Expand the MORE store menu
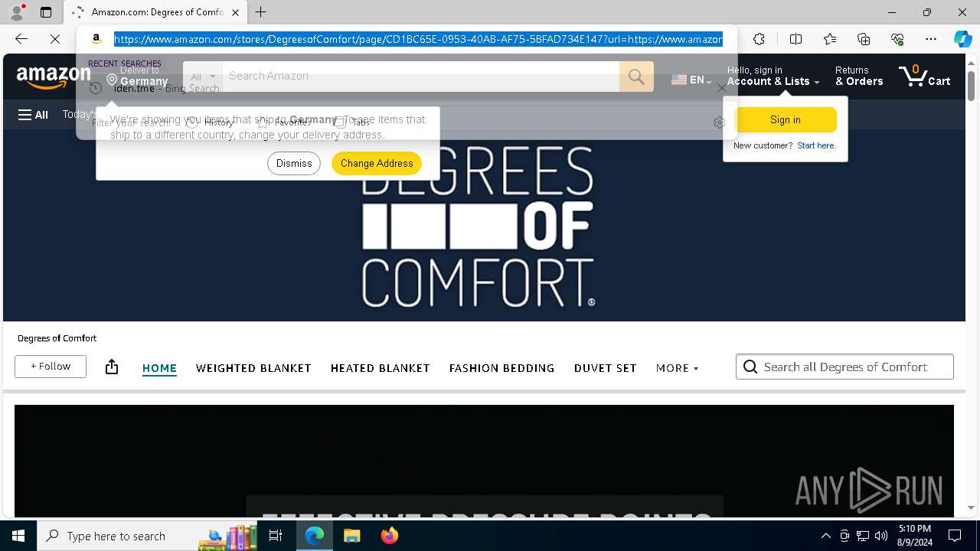This screenshot has width=980, height=551. pyautogui.click(x=678, y=368)
